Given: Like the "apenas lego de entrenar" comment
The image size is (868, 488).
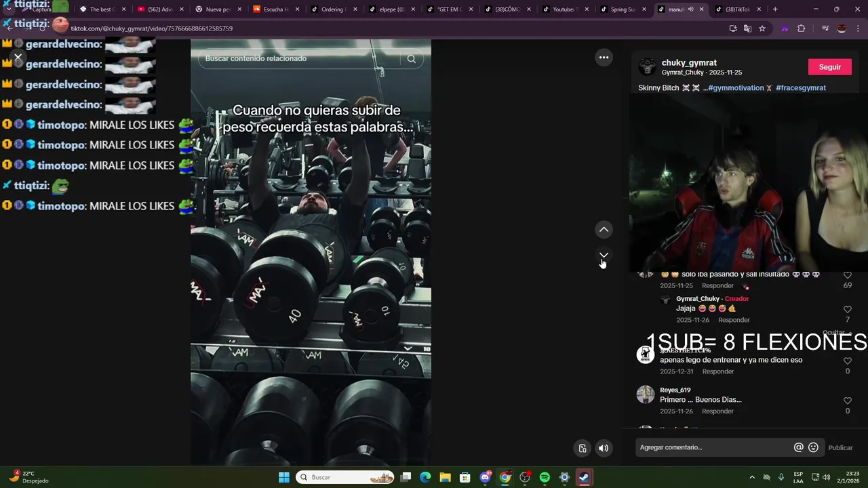Looking at the screenshot, I should pos(848,361).
